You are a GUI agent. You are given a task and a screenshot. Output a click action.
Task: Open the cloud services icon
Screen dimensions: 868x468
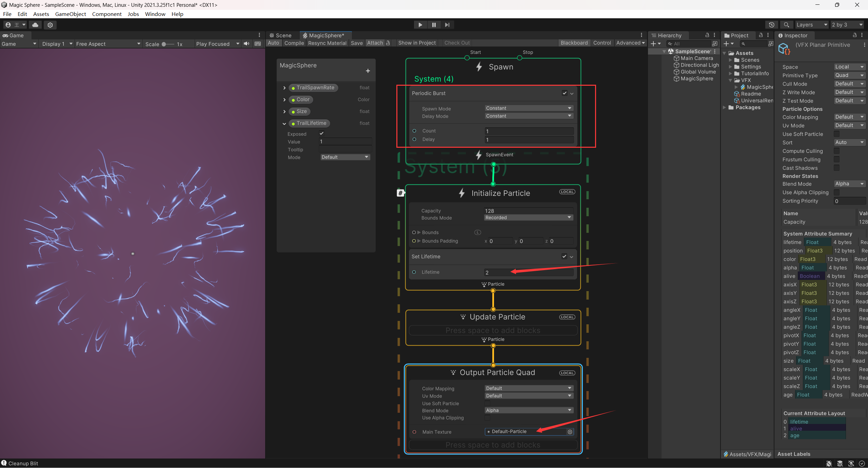coord(35,25)
